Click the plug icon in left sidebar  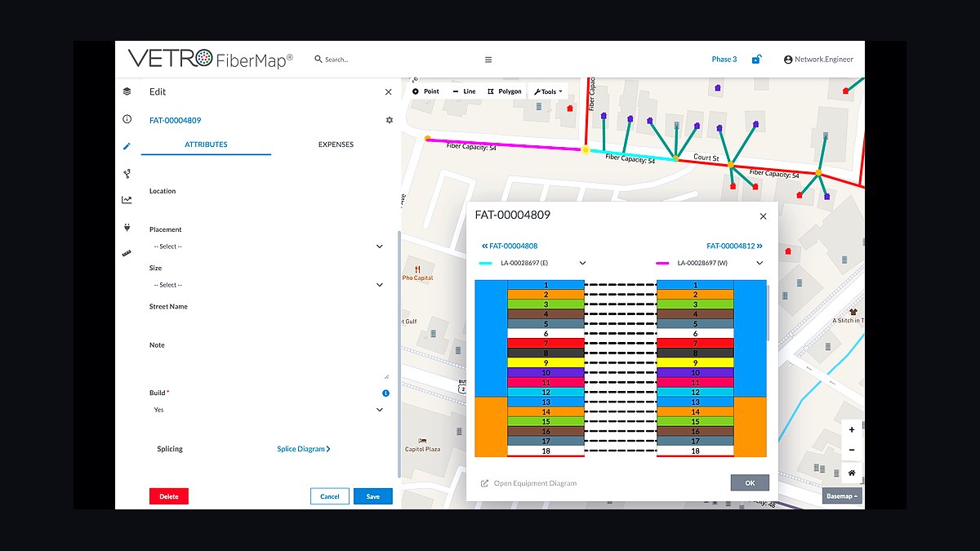pyautogui.click(x=127, y=227)
